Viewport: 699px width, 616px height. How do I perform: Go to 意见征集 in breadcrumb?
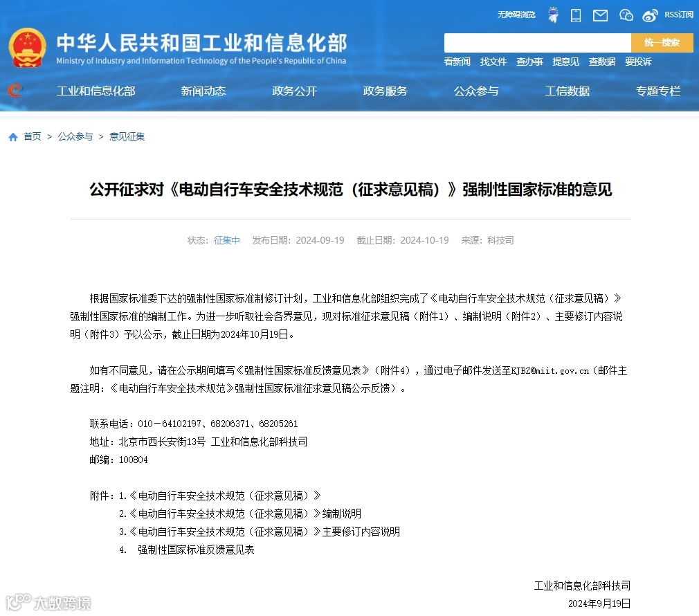[x=127, y=136]
